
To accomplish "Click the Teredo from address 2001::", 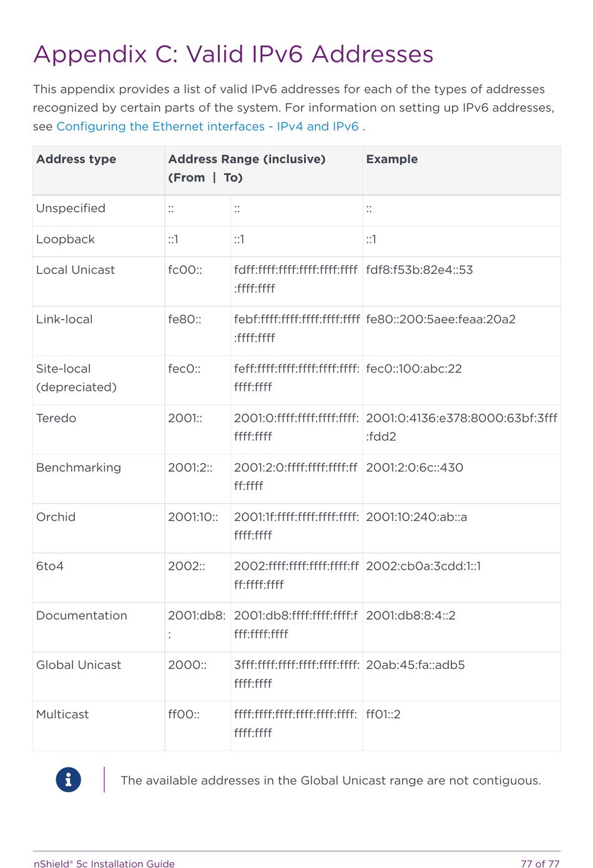I will [x=185, y=418].
